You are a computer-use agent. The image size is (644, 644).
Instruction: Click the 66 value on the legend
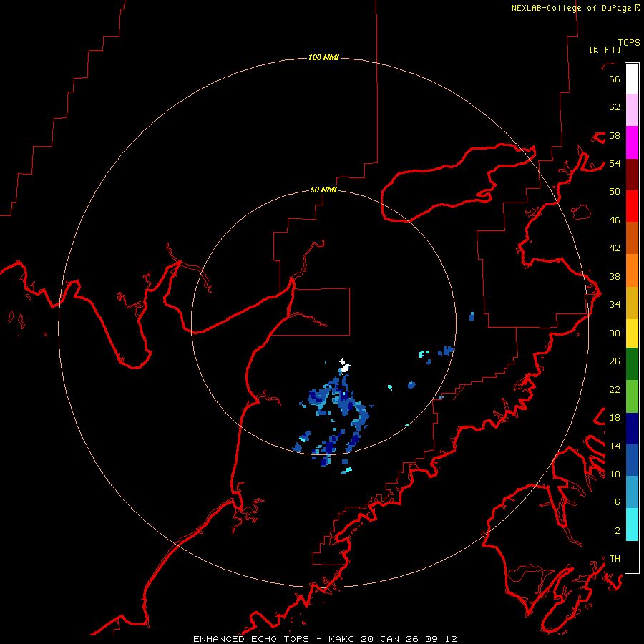(615, 79)
